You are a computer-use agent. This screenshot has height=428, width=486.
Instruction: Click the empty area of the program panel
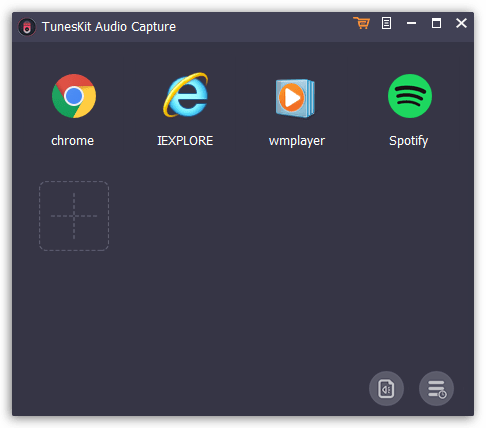(x=267, y=267)
